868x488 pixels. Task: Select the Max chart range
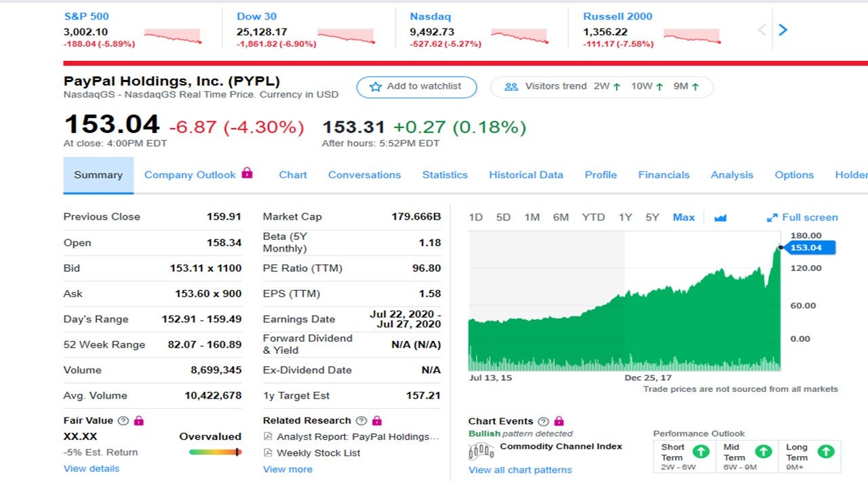(684, 218)
